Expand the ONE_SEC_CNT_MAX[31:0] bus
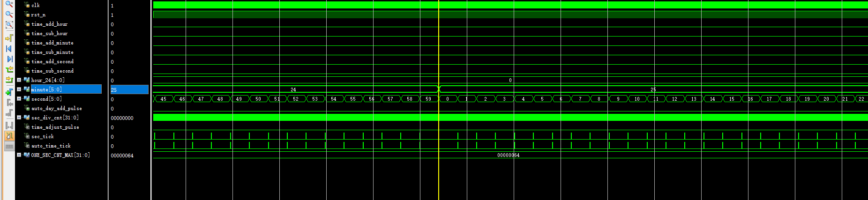The image size is (868, 200). (x=19, y=155)
